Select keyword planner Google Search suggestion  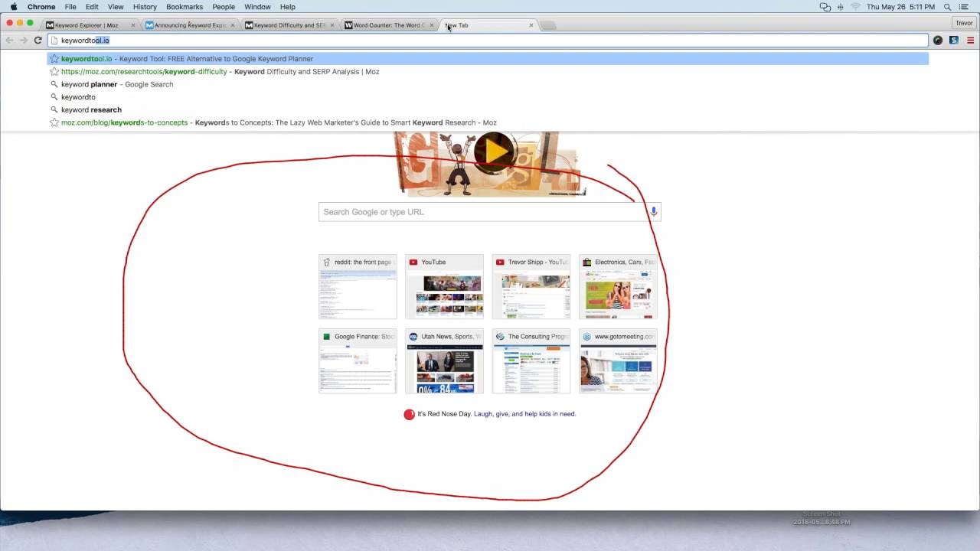coord(488,84)
